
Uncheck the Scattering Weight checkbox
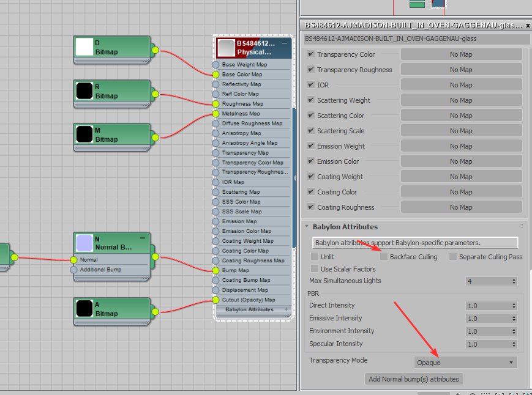pyautogui.click(x=311, y=100)
